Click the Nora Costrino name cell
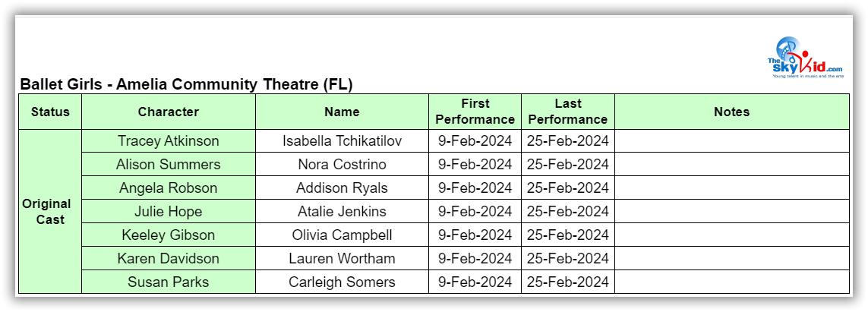868x312 pixels. pos(342,165)
